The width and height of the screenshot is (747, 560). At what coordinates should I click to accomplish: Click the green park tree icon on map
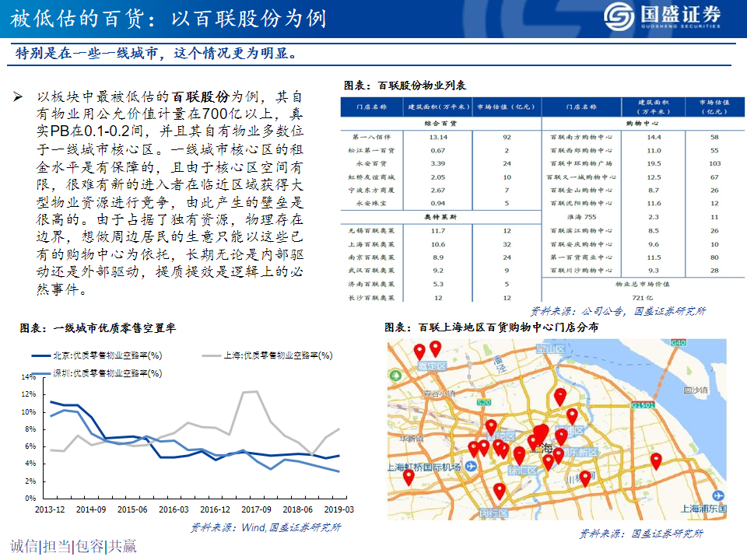pos(395,375)
